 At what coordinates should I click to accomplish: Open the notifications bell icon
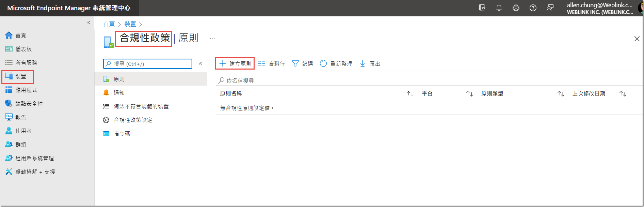pos(499,8)
